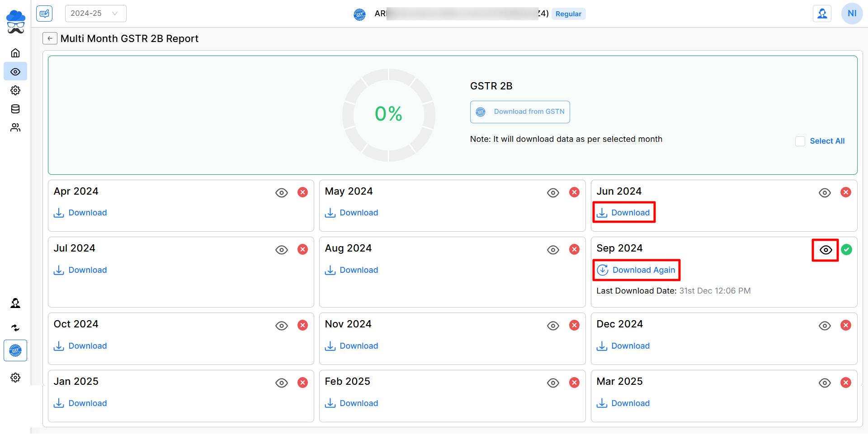The width and height of the screenshot is (868, 434).
Task: Open the NI user avatar menu
Action: 852,14
